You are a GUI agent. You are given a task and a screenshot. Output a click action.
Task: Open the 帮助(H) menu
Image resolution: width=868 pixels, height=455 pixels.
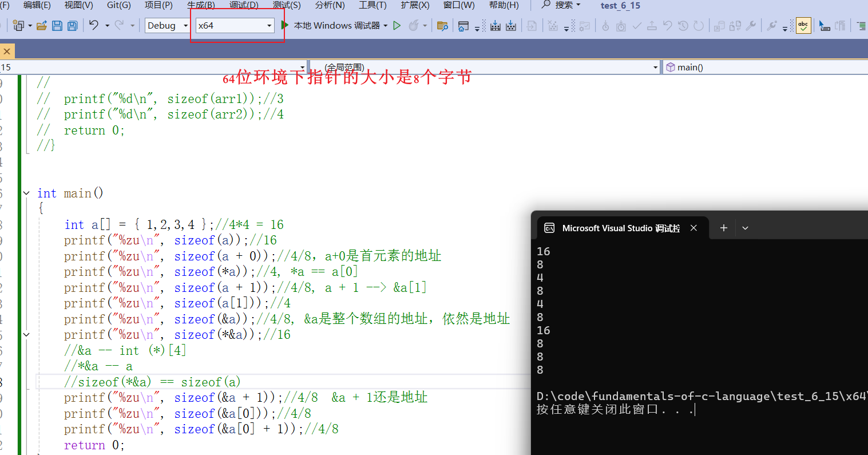tap(504, 5)
